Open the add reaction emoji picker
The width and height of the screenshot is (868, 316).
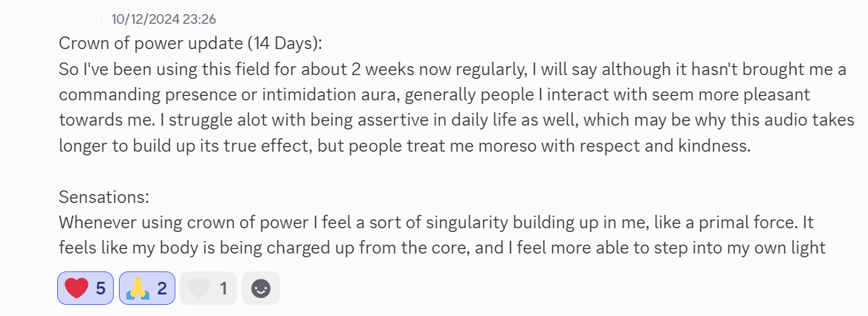pos(261,288)
